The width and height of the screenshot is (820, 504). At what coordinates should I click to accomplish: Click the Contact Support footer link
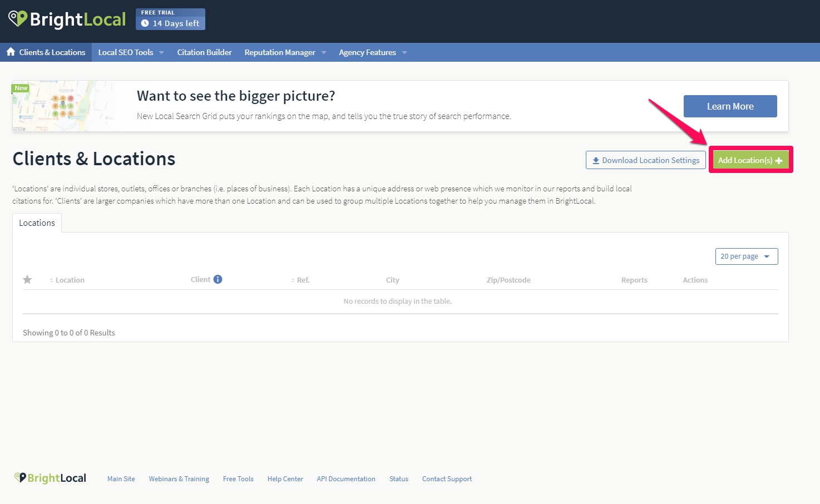tap(447, 479)
